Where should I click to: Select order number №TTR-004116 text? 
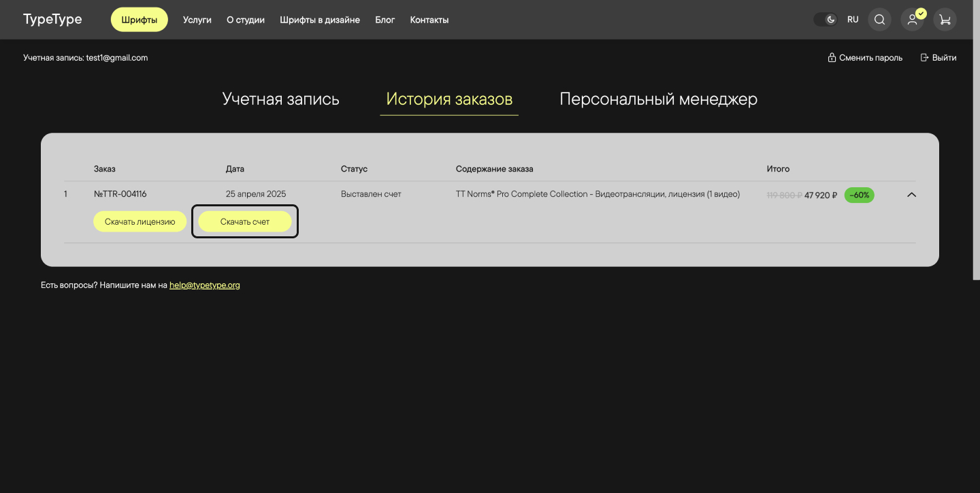point(120,194)
